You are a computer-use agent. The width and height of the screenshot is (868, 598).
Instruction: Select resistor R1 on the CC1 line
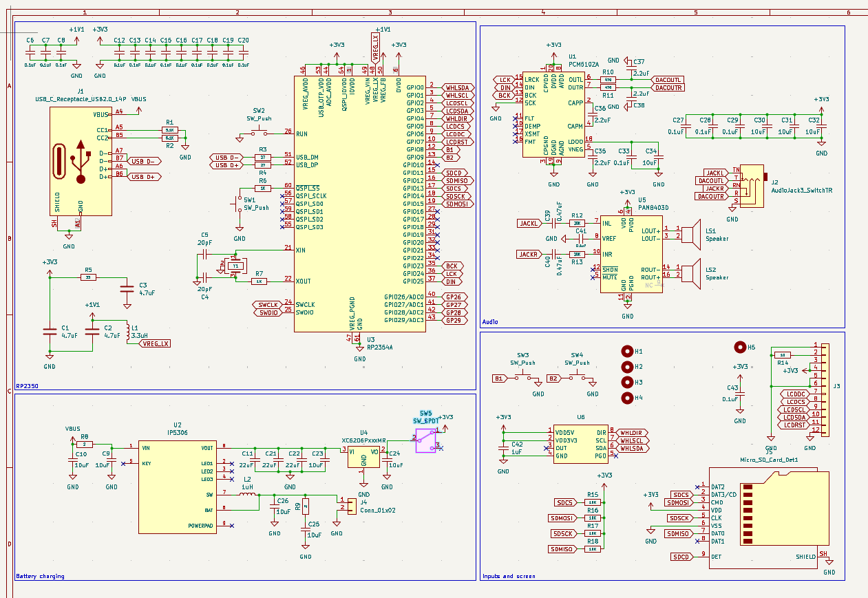point(170,129)
